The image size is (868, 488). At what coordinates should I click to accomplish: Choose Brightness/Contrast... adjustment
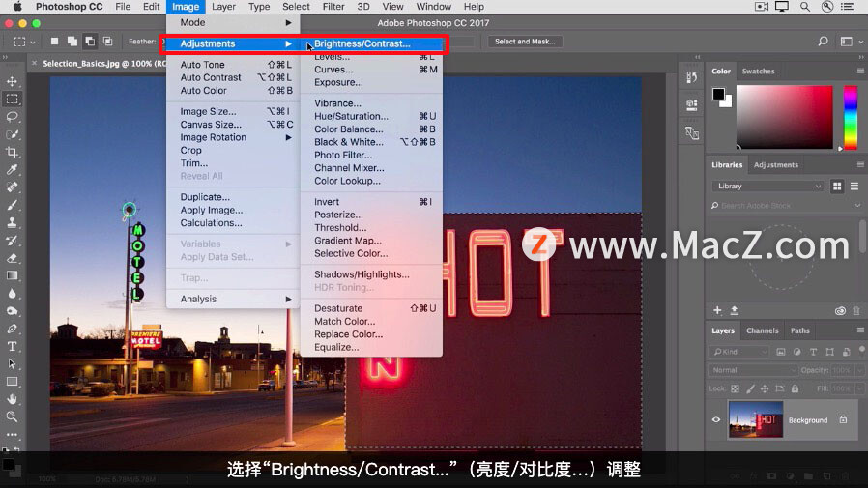pos(362,43)
